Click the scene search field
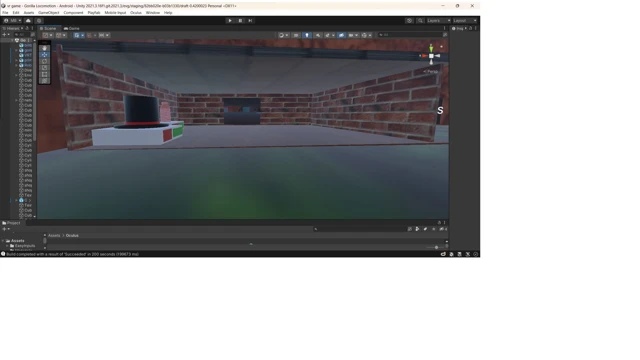The height and width of the screenshot is (360, 640). pos(410,35)
